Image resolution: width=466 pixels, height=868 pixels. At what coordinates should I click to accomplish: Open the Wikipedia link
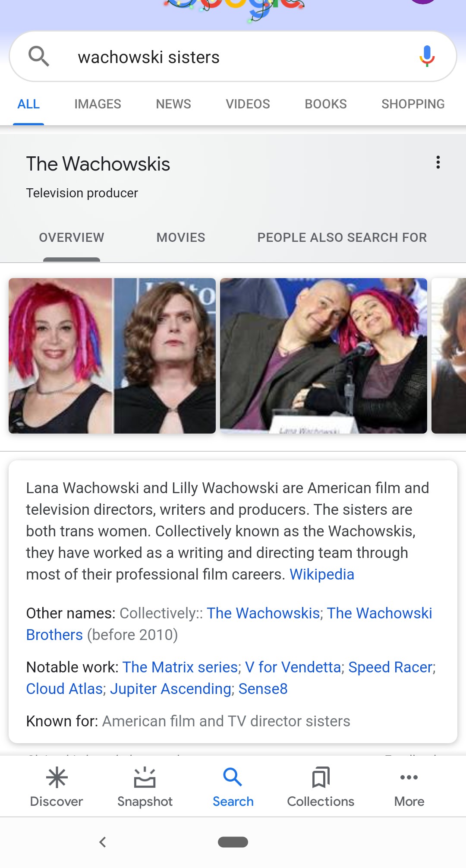(x=322, y=574)
